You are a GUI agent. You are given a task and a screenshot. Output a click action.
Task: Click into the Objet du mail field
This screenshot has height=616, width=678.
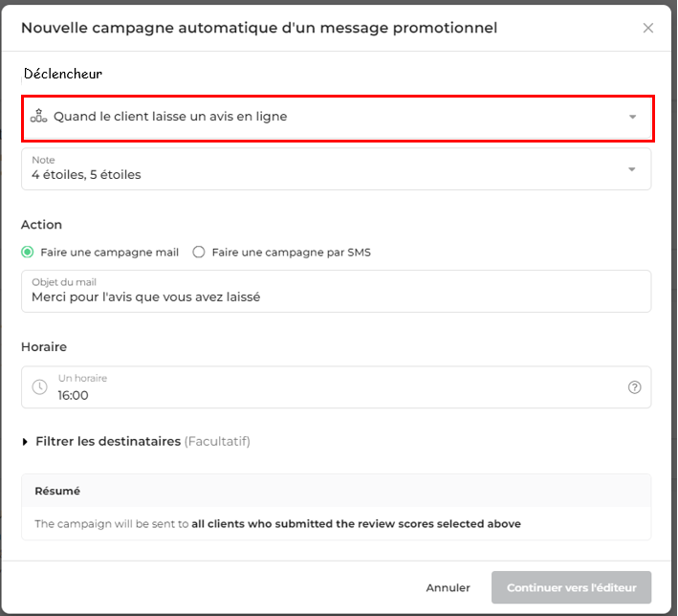click(x=336, y=291)
